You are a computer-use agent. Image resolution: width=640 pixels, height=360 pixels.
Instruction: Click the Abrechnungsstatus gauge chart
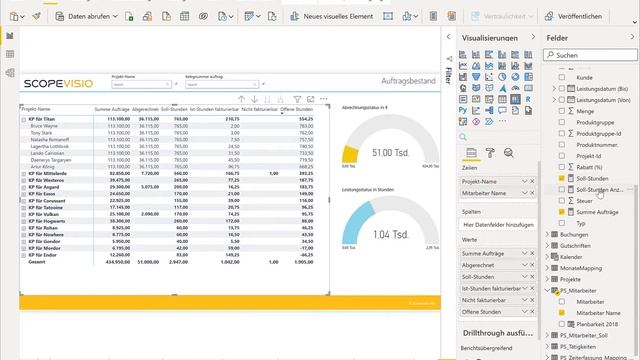pos(391,141)
